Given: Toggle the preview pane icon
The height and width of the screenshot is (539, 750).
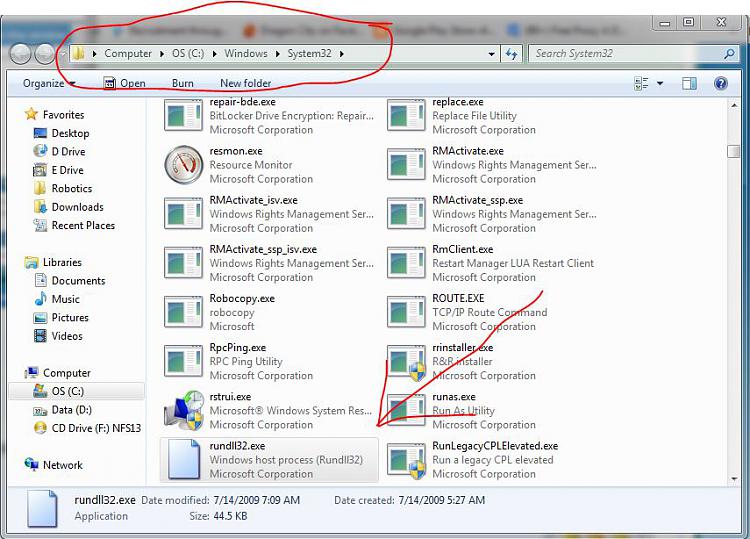Looking at the screenshot, I should 689,84.
